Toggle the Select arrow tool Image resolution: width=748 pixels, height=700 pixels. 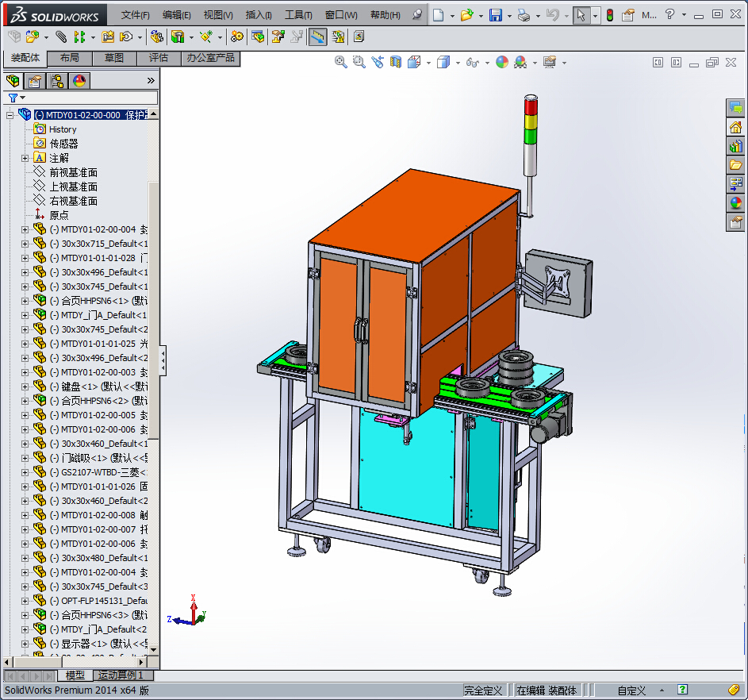[x=581, y=15]
